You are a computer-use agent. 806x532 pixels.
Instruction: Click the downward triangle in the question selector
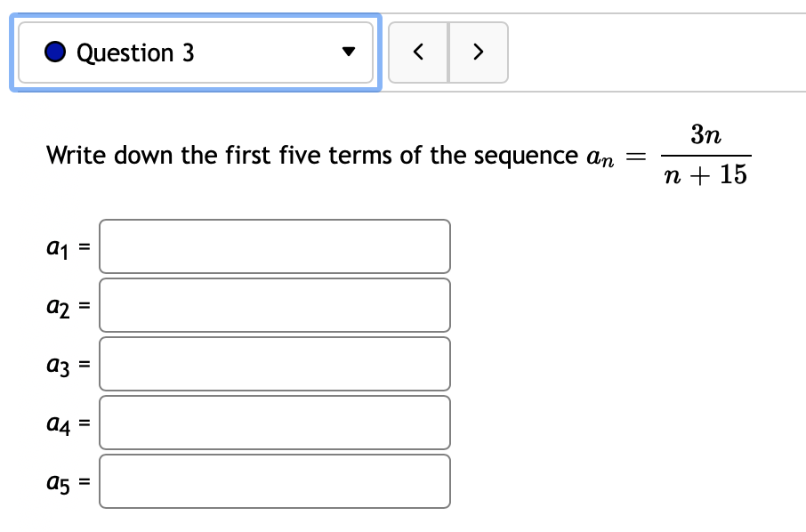(349, 52)
